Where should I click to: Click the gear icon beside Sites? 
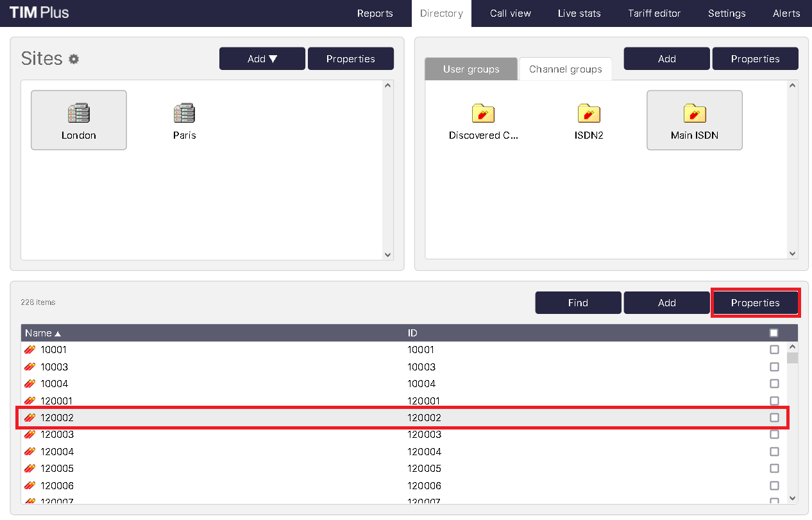pyautogui.click(x=74, y=59)
